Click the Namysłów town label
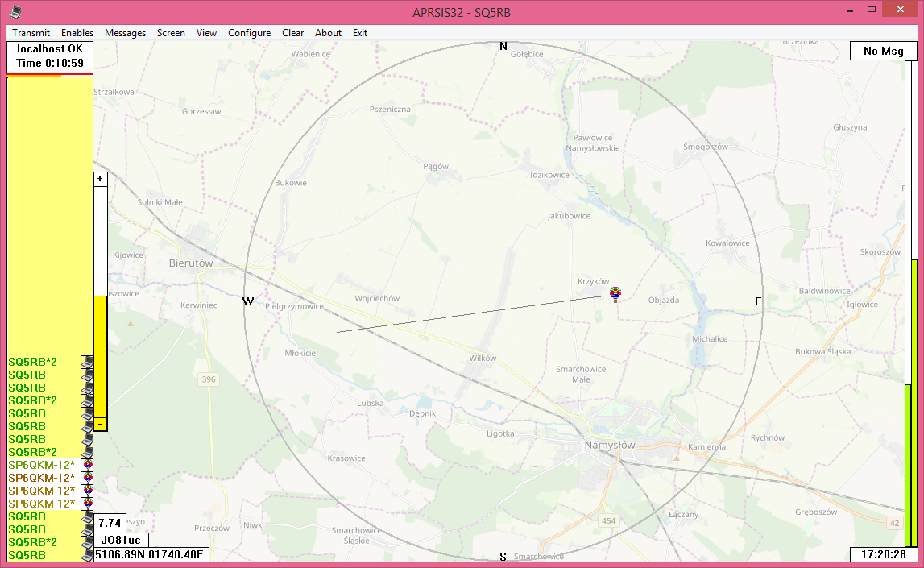 (x=610, y=445)
